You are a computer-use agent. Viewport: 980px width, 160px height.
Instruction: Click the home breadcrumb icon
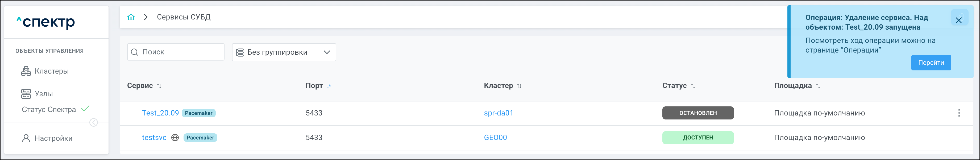(x=131, y=17)
